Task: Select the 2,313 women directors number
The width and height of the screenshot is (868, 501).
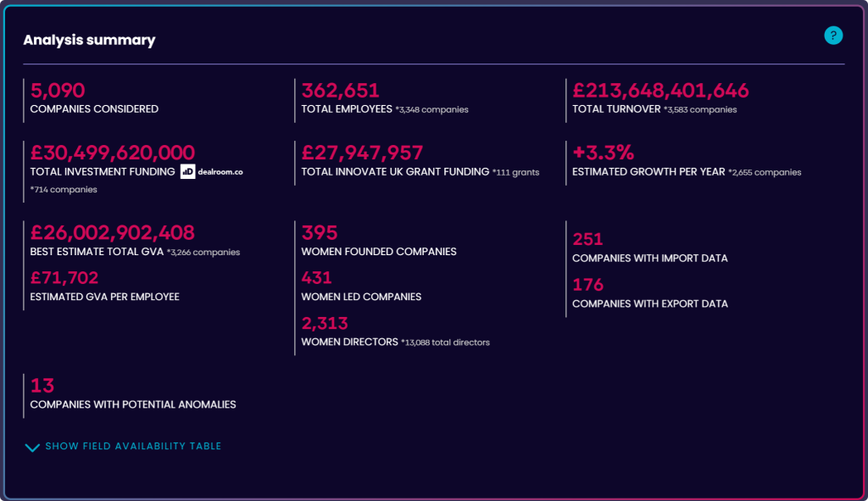Action: 325,323
